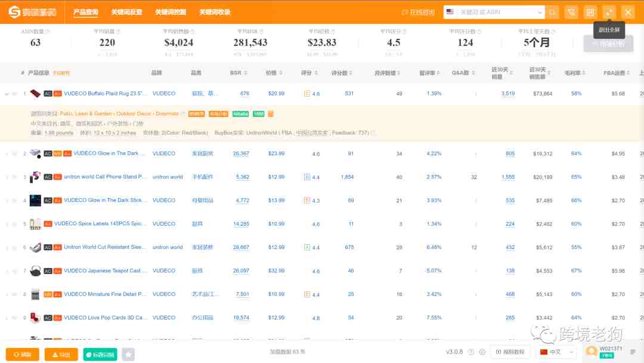Tick the checkbox for the Spice Labels row
Viewport: 644px width, 363px height.
(15, 224)
